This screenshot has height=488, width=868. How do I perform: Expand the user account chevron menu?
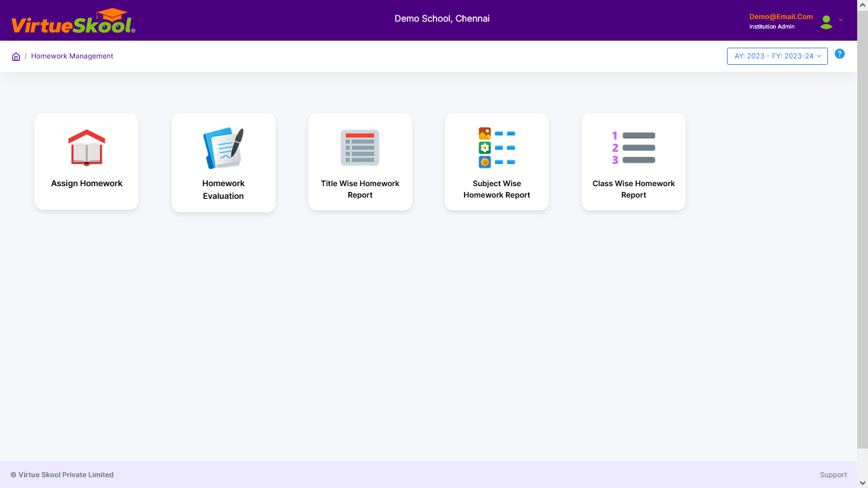coord(841,20)
